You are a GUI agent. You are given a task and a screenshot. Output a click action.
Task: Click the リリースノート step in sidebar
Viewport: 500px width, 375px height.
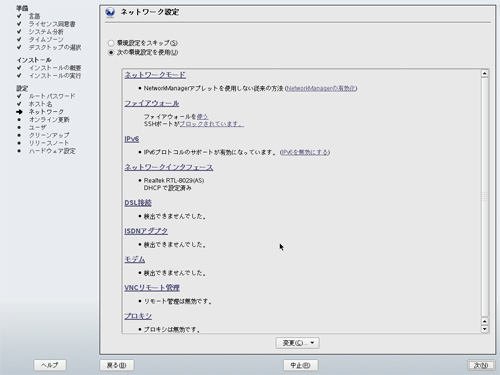tap(49, 143)
